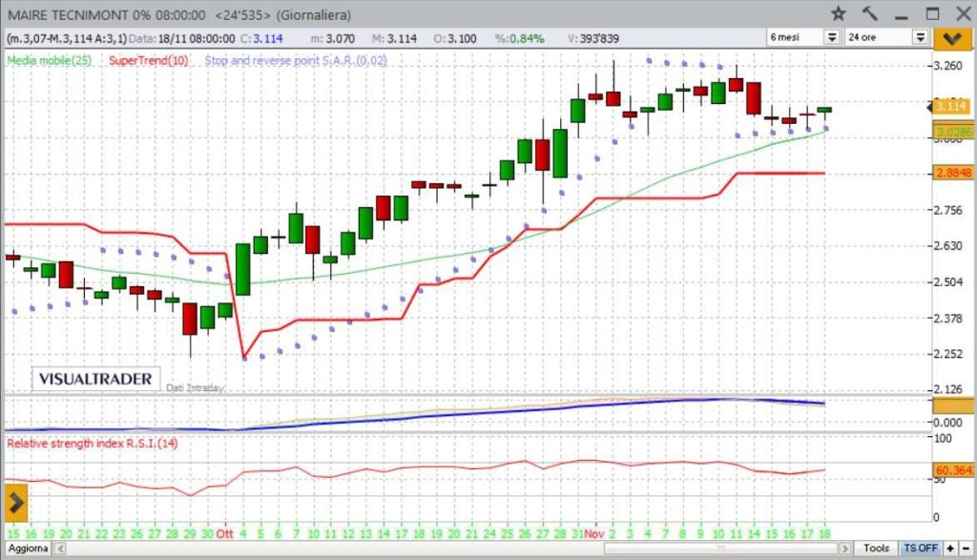Click the 2.8848 SuperTrend value tag
977x560 pixels.
953,173
